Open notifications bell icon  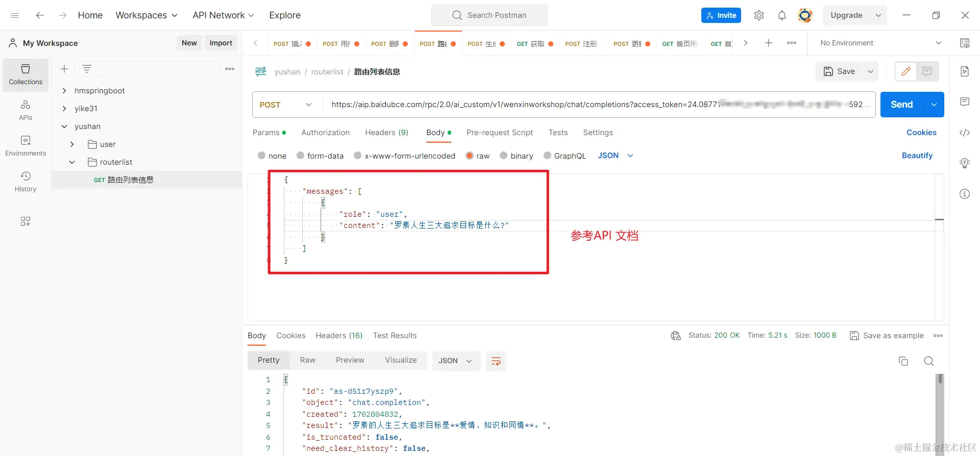(x=781, y=15)
